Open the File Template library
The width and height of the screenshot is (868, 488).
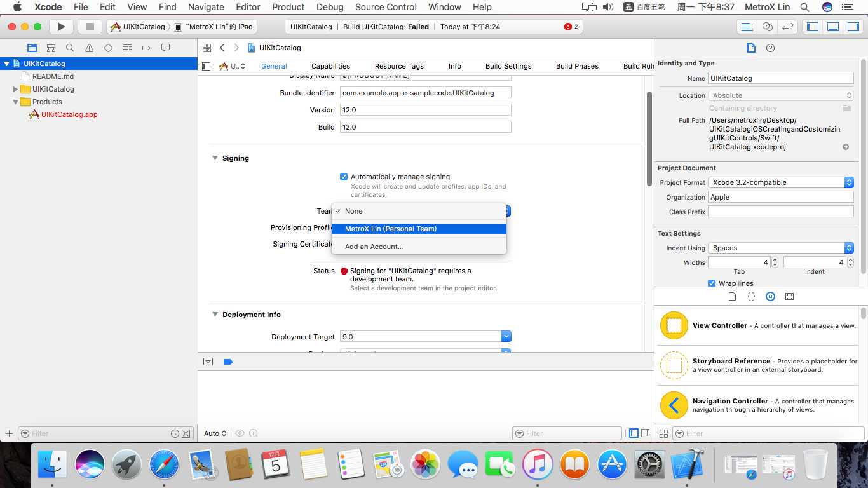pos(732,297)
